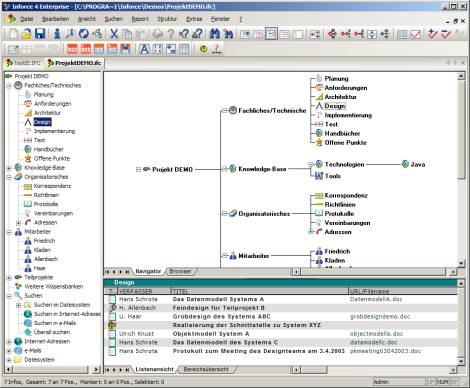
Task: Click the Find next binoculars icon
Action: click(228, 34)
